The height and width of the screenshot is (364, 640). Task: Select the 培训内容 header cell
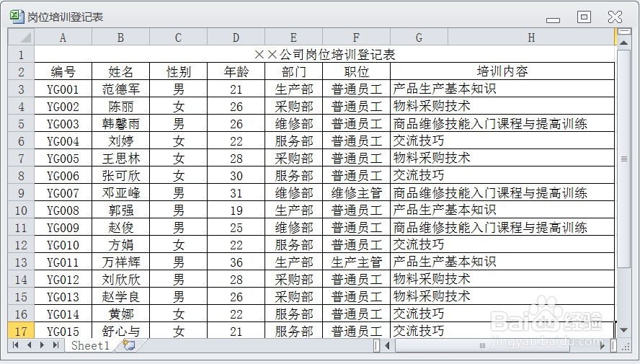pyautogui.click(x=502, y=71)
